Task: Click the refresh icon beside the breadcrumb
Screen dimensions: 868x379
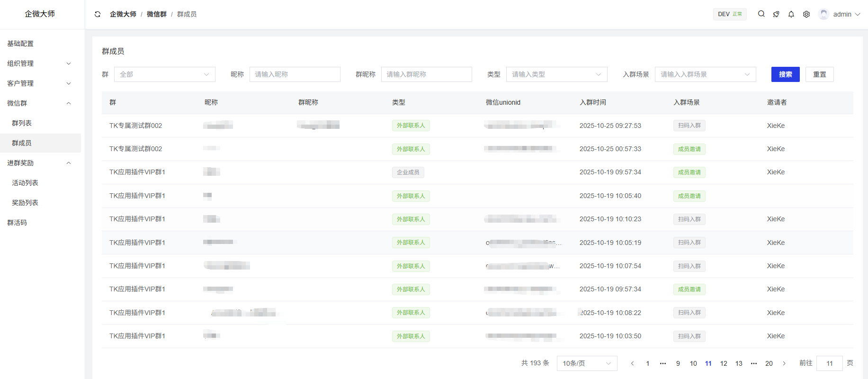Action: point(98,14)
